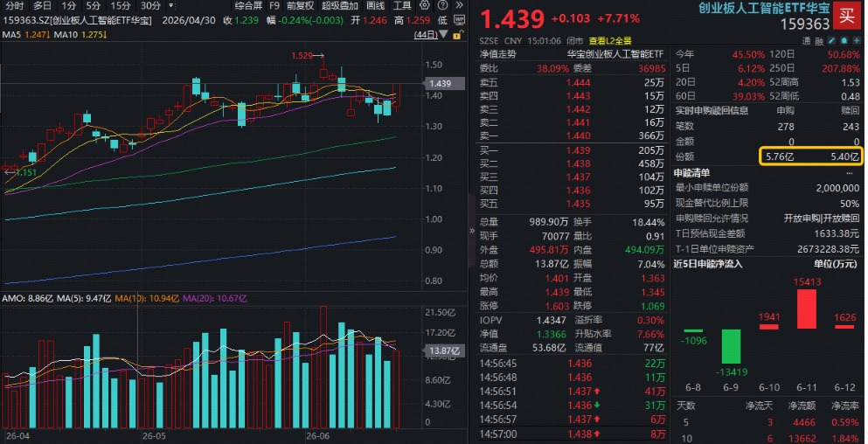This screenshot has height=444, width=868.
Task: Open 画线 drawing tools
Action: [x=376, y=5]
